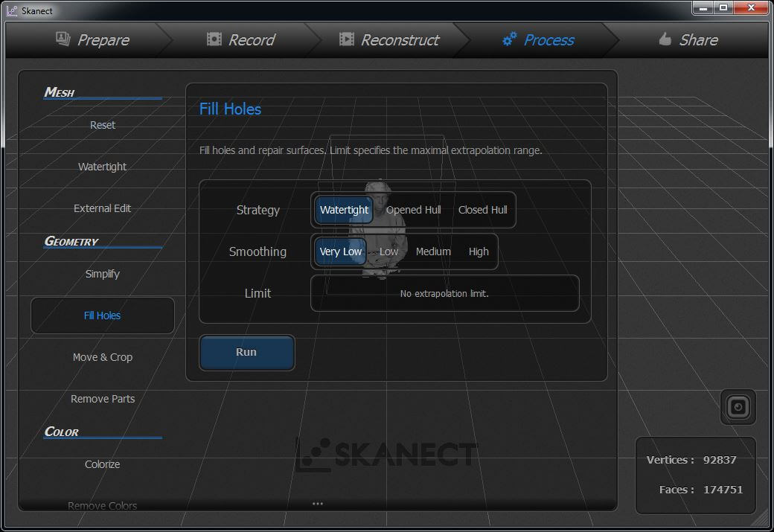This screenshot has width=774, height=532.
Task: Click the Skanect app icon in title bar
Action: click(x=12, y=10)
